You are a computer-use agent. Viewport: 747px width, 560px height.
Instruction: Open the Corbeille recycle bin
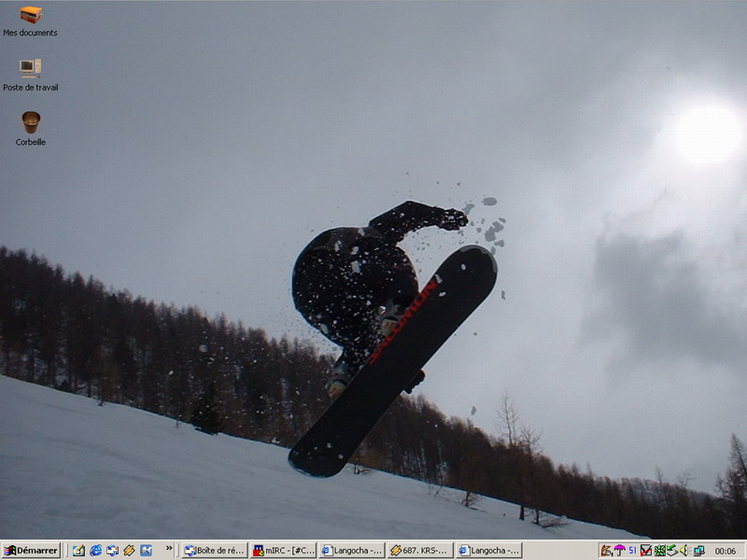pyautogui.click(x=31, y=122)
